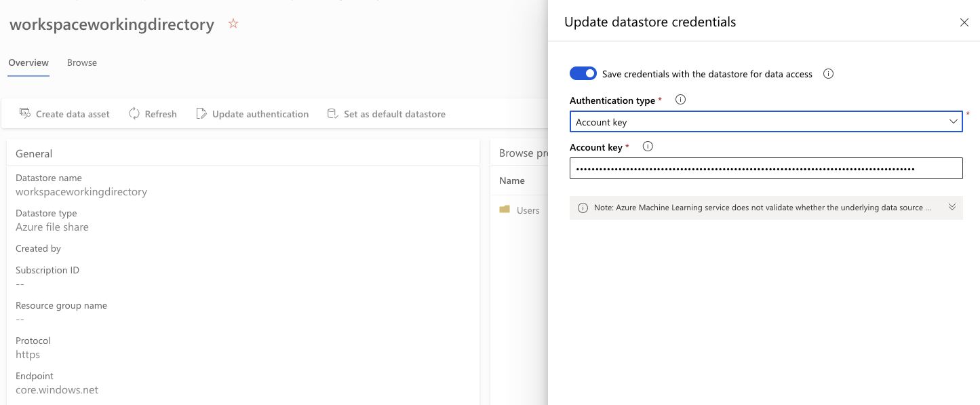
Task: Info icon beside Account key label
Action: point(648,147)
